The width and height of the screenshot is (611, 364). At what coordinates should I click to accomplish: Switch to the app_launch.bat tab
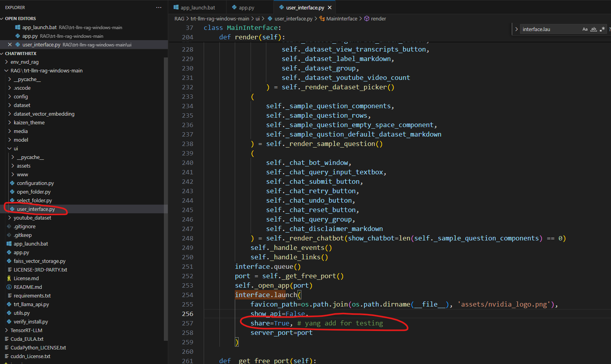[197, 7]
